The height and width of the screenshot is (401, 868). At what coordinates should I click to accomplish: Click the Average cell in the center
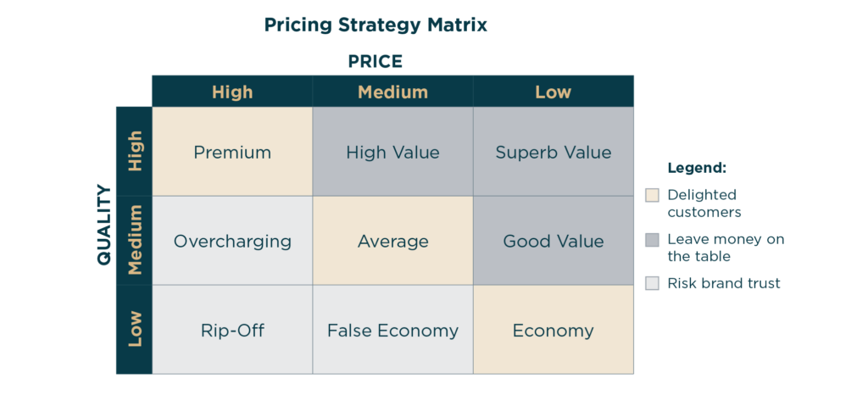[x=392, y=241]
